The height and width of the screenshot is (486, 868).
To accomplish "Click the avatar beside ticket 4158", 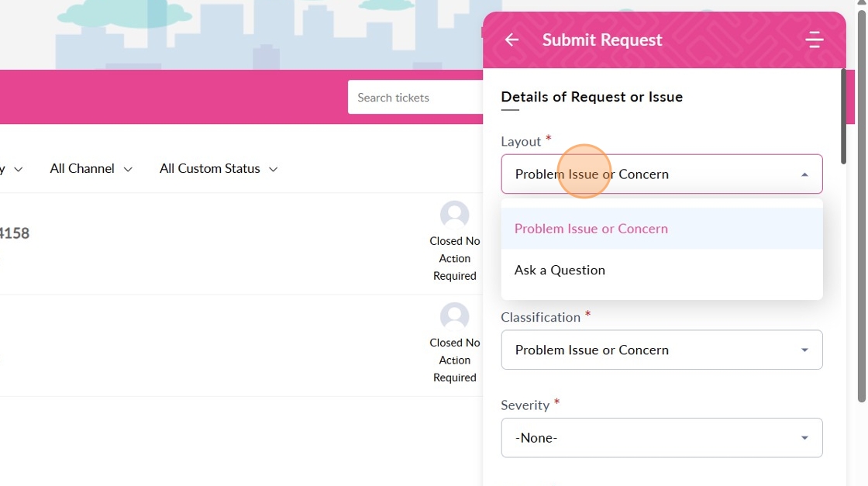I will (x=454, y=215).
